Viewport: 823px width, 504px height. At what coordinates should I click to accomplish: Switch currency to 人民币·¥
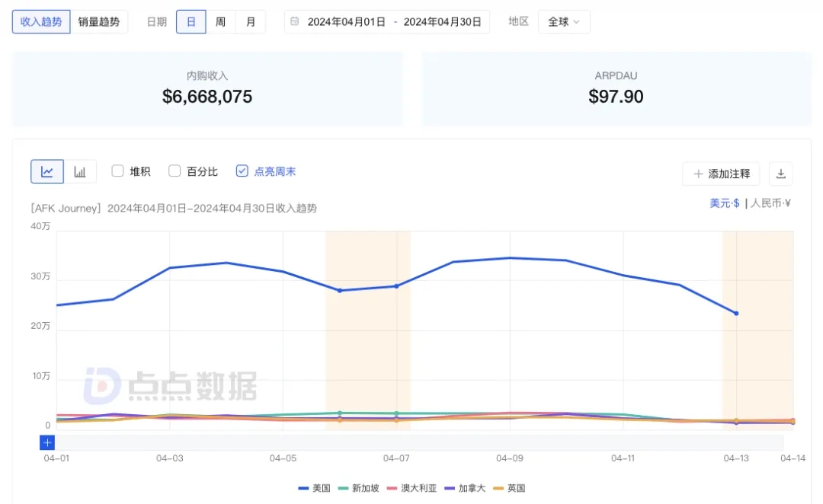[771, 203]
